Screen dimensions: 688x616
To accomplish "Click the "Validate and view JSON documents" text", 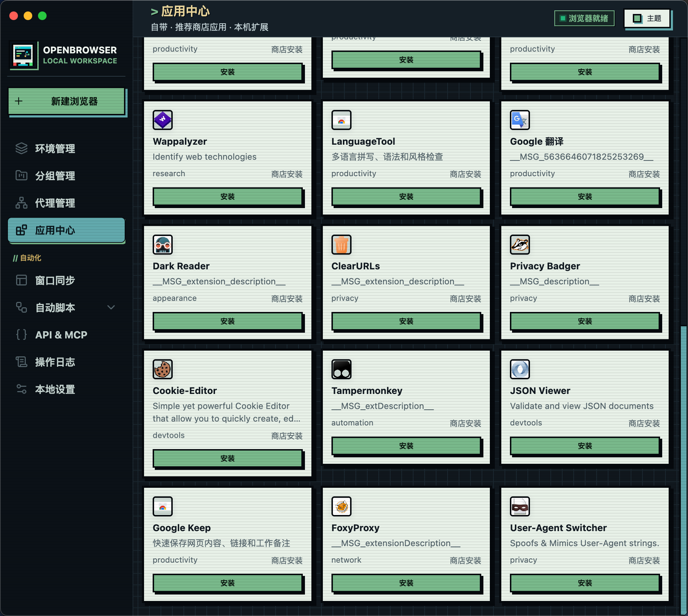I will click(582, 406).
